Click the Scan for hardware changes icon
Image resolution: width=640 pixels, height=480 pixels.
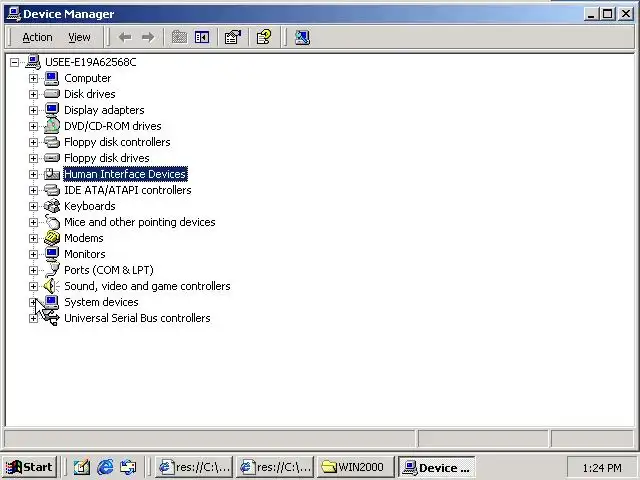point(302,38)
